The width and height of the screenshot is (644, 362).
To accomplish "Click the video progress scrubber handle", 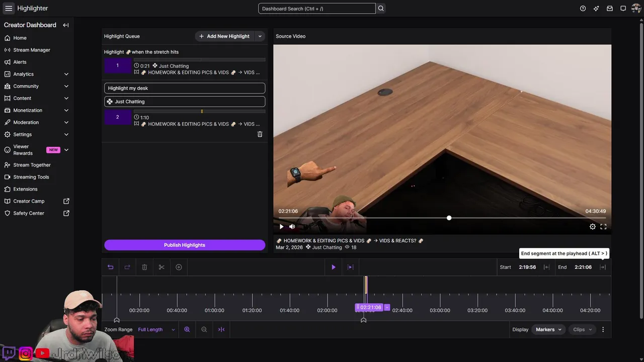I will (449, 218).
